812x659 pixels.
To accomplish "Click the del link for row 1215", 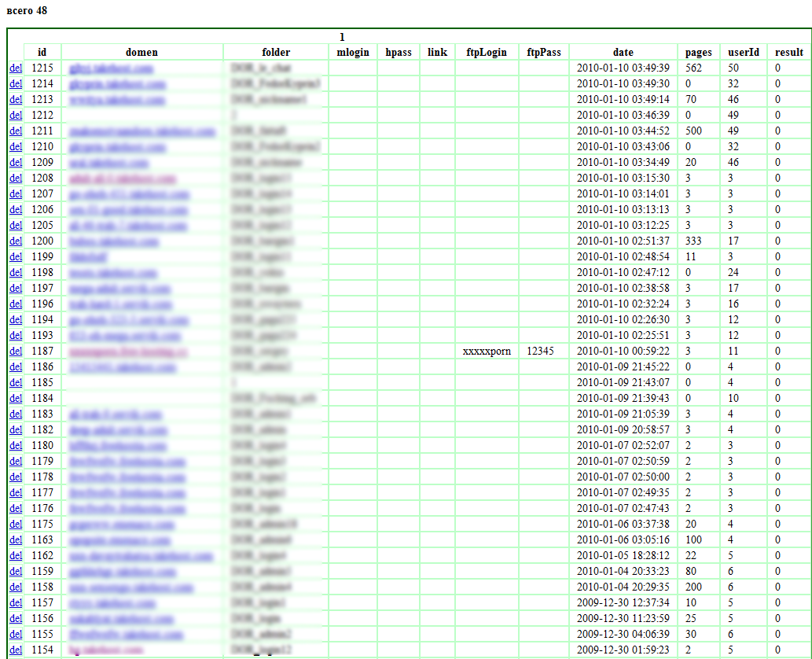I will [x=16, y=68].
